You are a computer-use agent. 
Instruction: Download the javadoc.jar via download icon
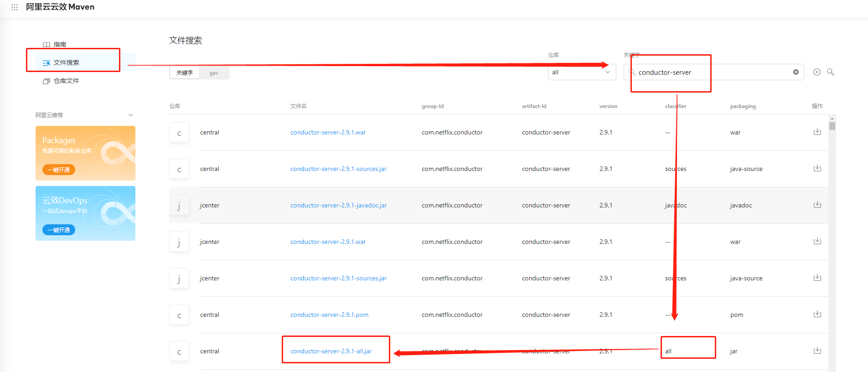pos(817,205)
